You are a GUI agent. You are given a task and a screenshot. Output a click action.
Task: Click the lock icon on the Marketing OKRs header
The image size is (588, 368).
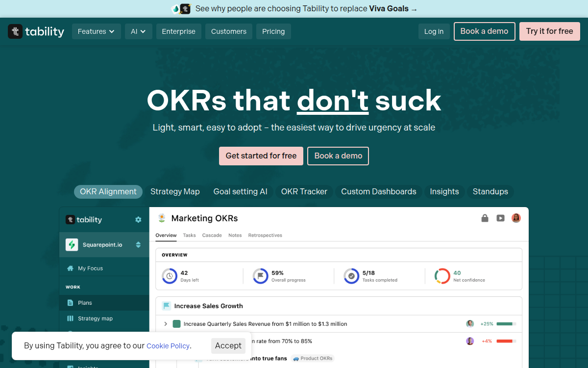point(485,218)
